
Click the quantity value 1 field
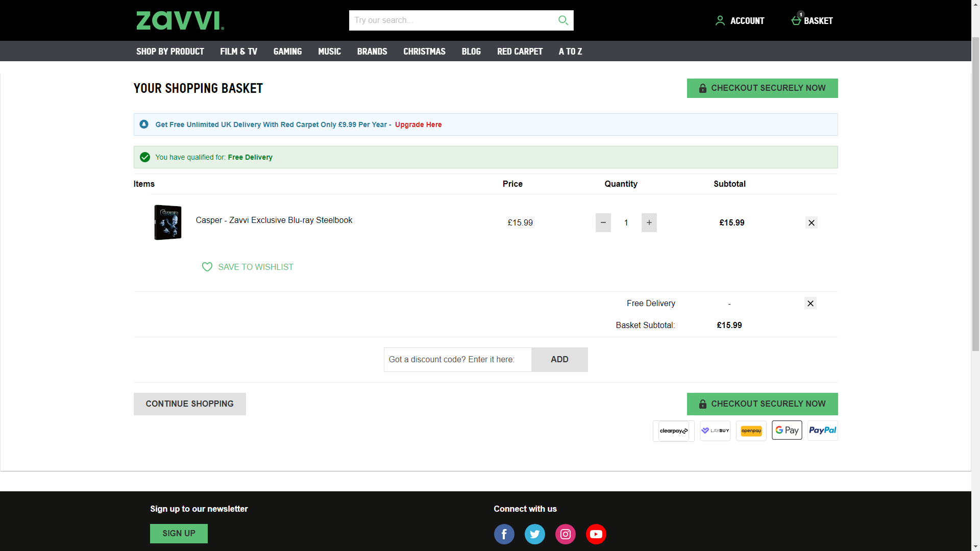[626, 222]
